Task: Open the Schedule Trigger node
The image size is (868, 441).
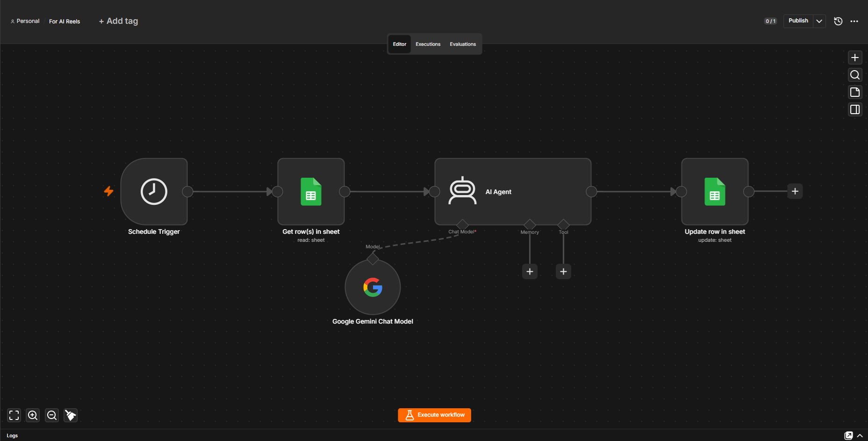Action: point(154,191)
